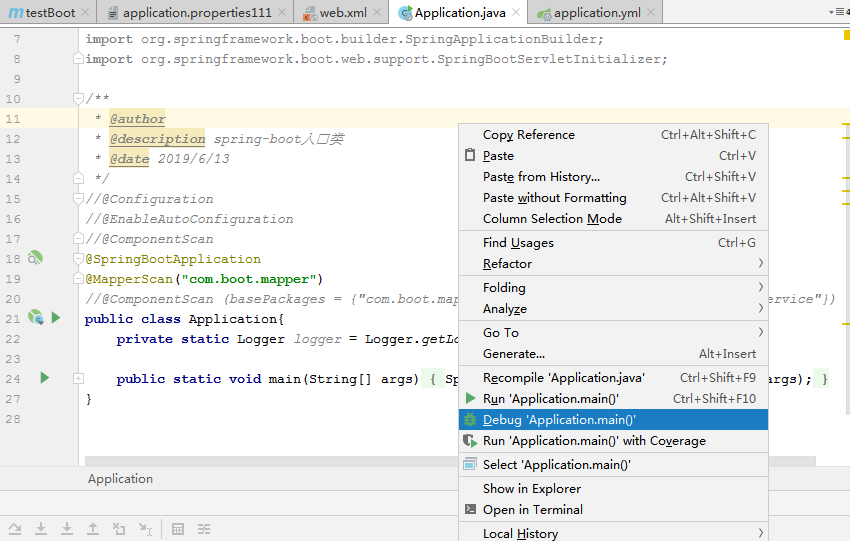
Task: Choose Find Usages in context menu
Action: [x=518, y=243]
